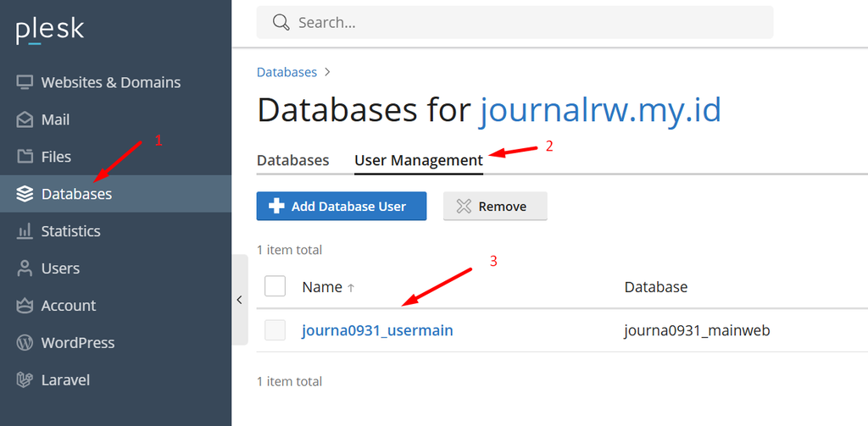This screenshot has width=868, height=426.
Task: Click the plus icon on Add Database User
Action: (275, 207)
